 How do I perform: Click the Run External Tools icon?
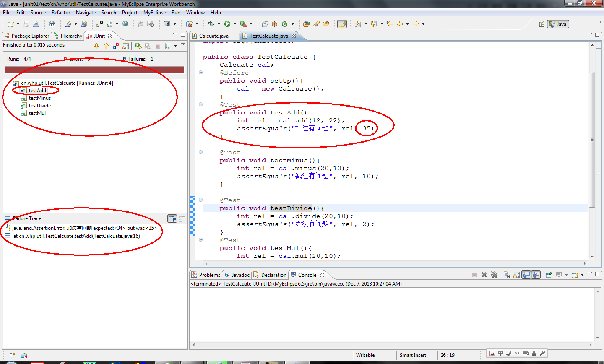(243, 24)
